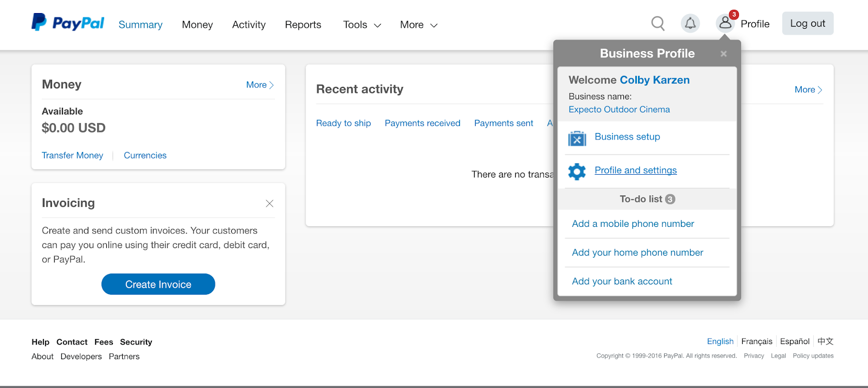Open the Profile and settings link
This screenshot has width=868, height=388.
click(636, 170)
